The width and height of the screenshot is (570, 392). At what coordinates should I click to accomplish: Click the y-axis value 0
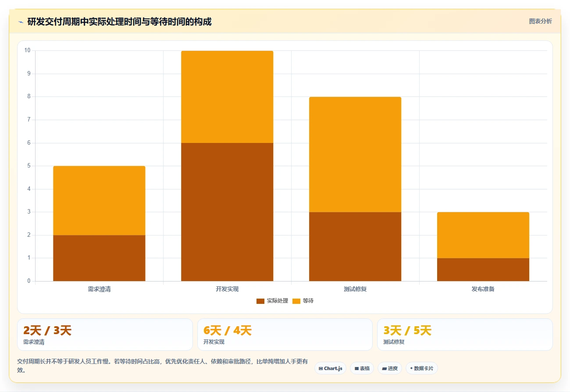click(29, 281)
